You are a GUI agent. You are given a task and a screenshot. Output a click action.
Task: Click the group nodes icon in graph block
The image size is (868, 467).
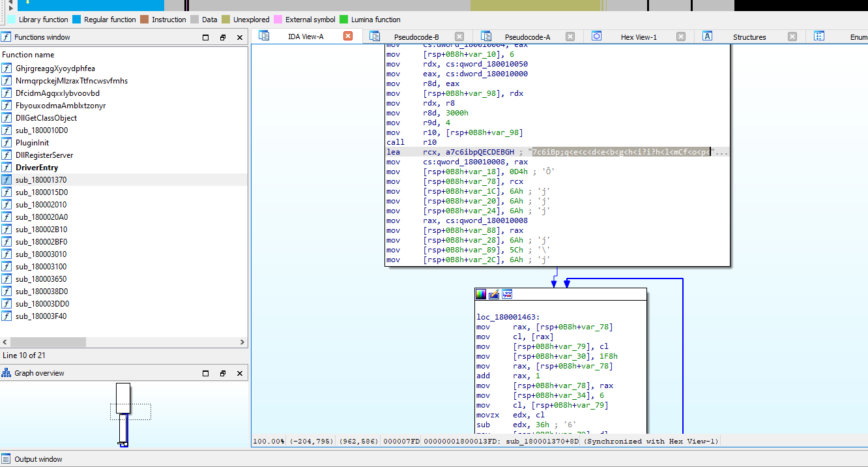[x=506, y=294]
